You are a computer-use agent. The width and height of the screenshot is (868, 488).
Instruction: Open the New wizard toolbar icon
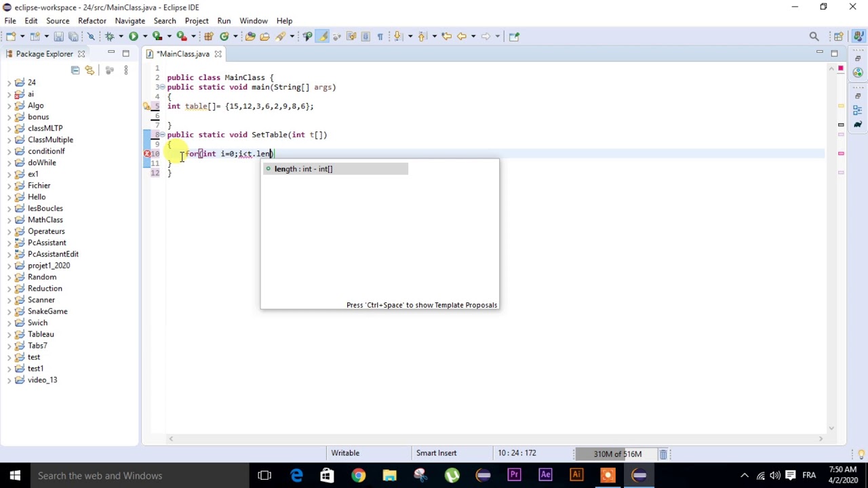(12, 37)
